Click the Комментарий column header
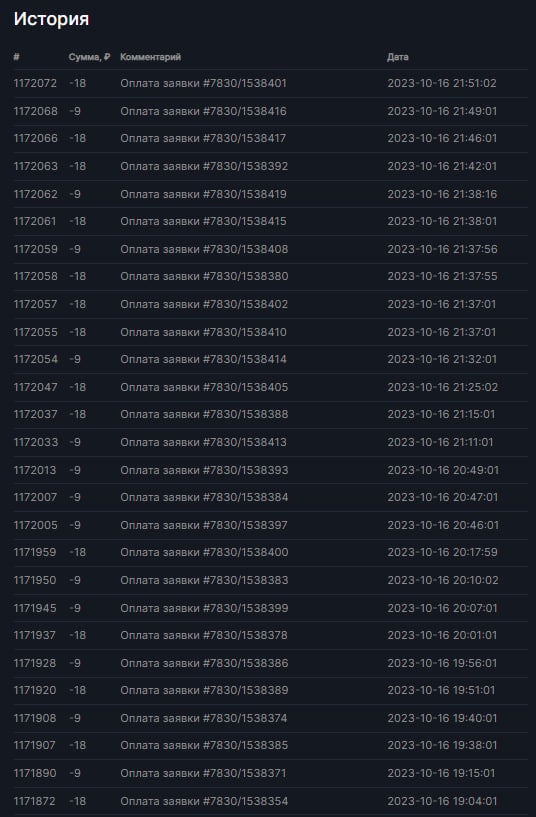This screenshot has width=536, height=817. pyautogui.click(x=151, y=57)
